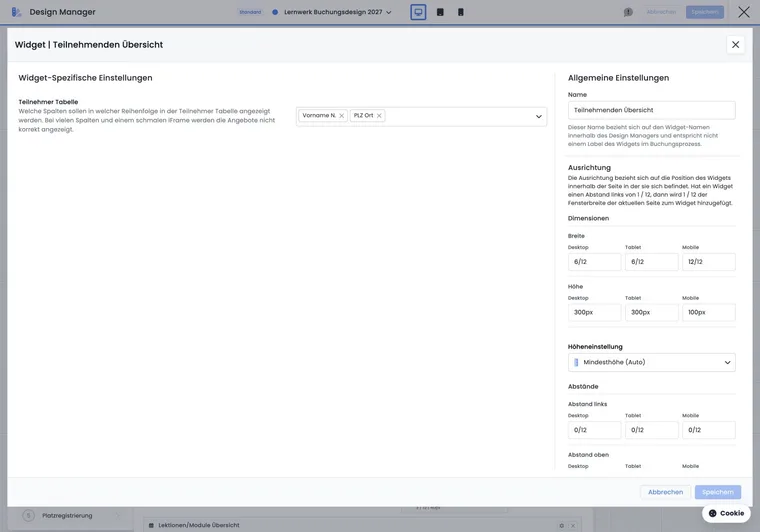The width and height of the screenshot is (760, 532).
Task: Click the Mindesthöhe (Auto) option icon
Action: click(x=576, y=362)
